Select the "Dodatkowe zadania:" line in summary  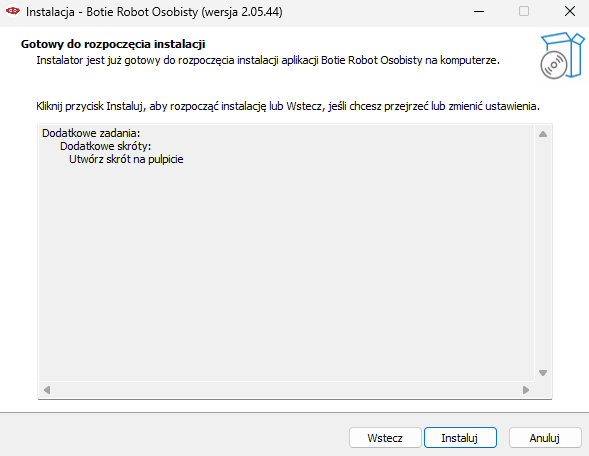click(x=91, y=133)
